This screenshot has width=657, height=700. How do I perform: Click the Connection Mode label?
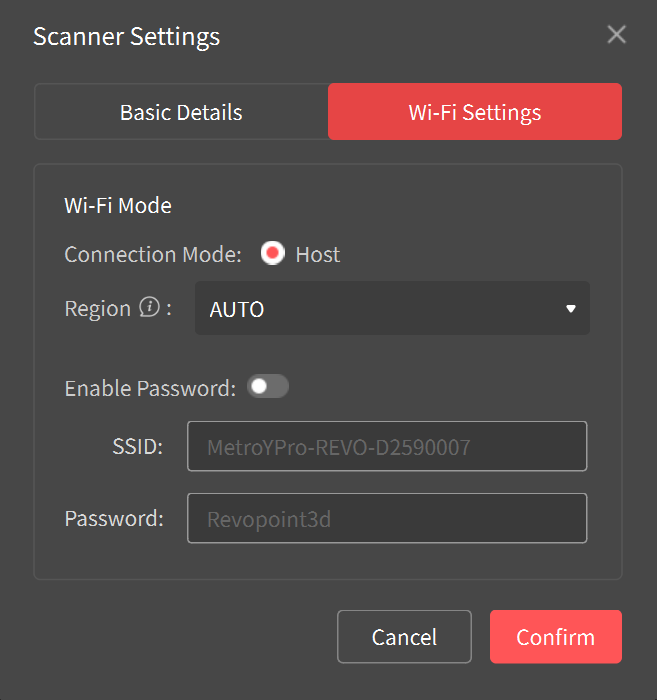(153, 255)
